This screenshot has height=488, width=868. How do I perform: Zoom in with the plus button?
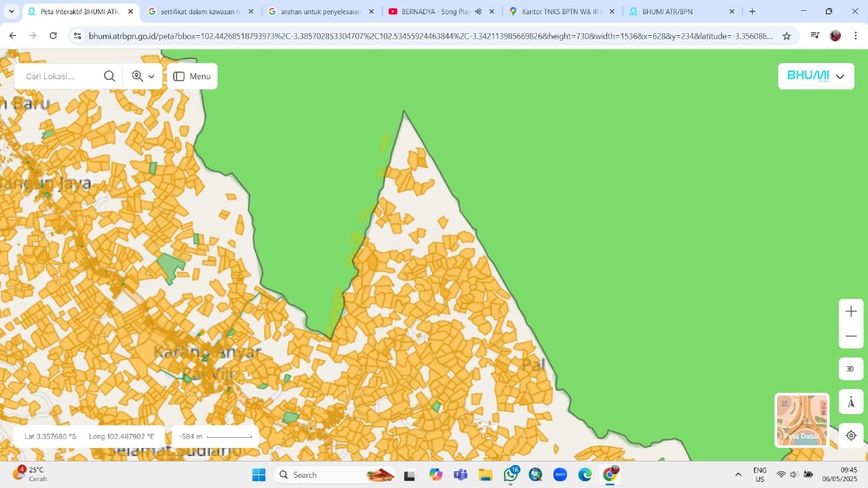[x=851, y=312]
